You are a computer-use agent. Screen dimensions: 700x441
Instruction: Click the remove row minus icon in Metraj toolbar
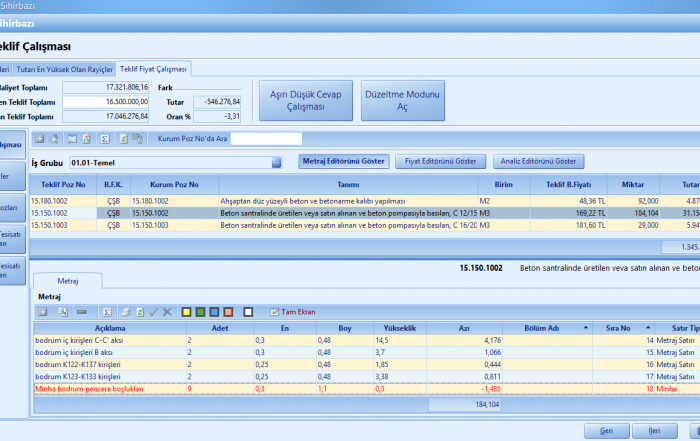pyautogui.click(x=81, y=312)
